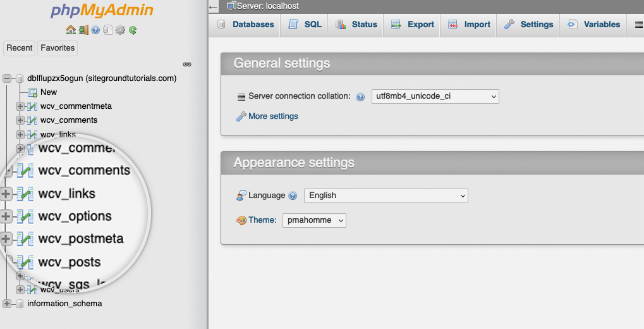The image size is (644, 329).
Task: Open Server connection collation dropdown
Action: pyautogui.click(x=435, y=96)
